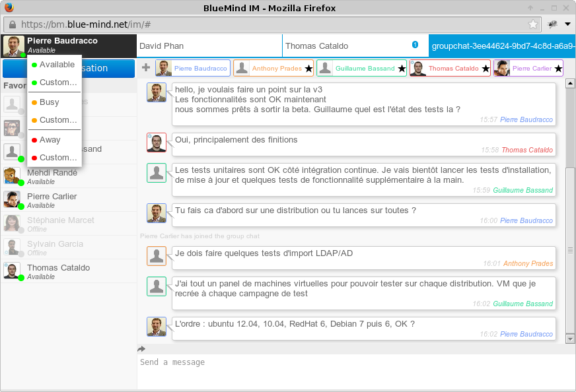Image resolution: width=576 pixels, height=392 pixels.
Task: Open Pierre Carlier contact in favorites list
Action: pos(69,201)
